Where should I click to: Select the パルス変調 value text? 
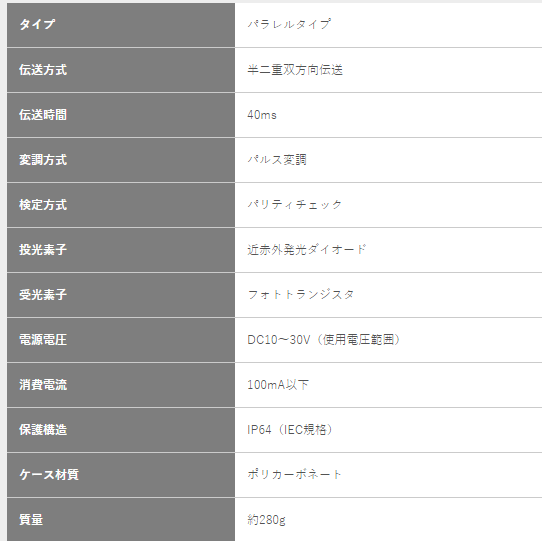(x=277, y=160)
